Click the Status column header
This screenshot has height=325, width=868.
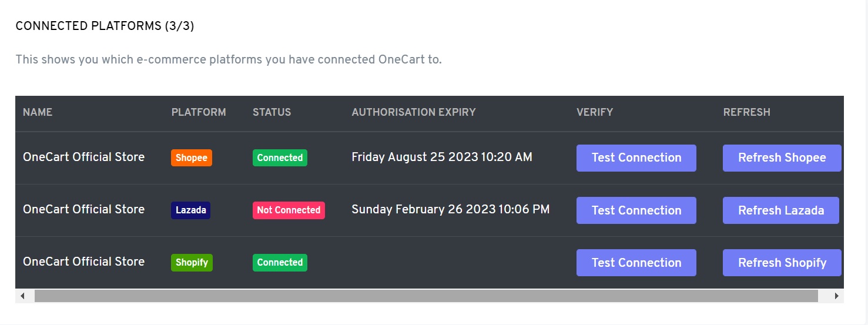tap(272, 112)
